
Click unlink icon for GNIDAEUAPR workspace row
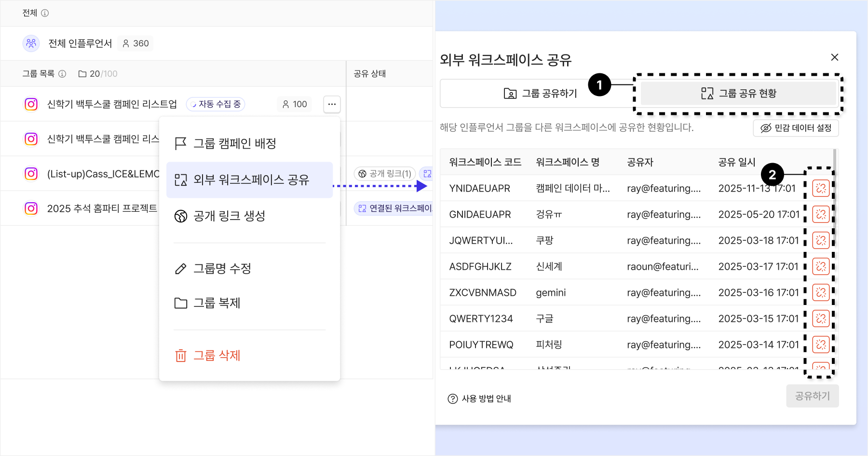(x=821, y=214)
